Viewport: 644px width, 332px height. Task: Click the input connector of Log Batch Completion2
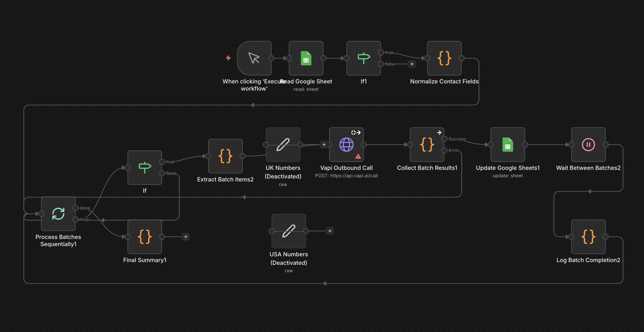pos(571,237)
